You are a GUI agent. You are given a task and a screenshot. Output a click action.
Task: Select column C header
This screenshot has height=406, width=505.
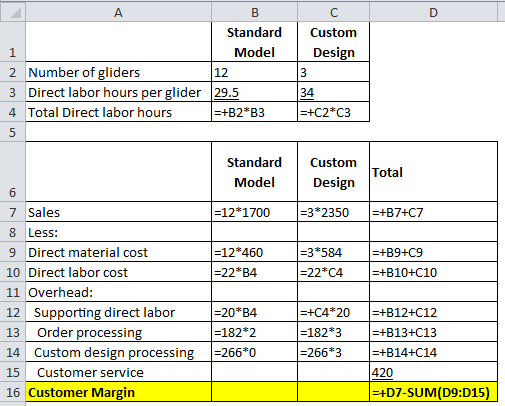point(333,13)
